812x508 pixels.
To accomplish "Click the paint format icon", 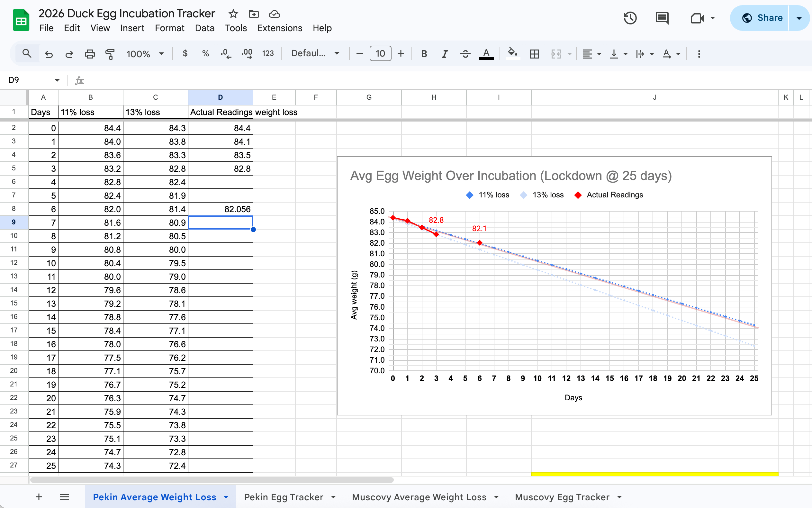I will 110,54.
